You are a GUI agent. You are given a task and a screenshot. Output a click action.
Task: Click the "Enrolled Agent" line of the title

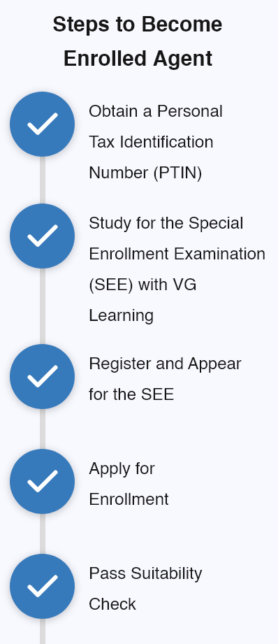pos(138,59)
